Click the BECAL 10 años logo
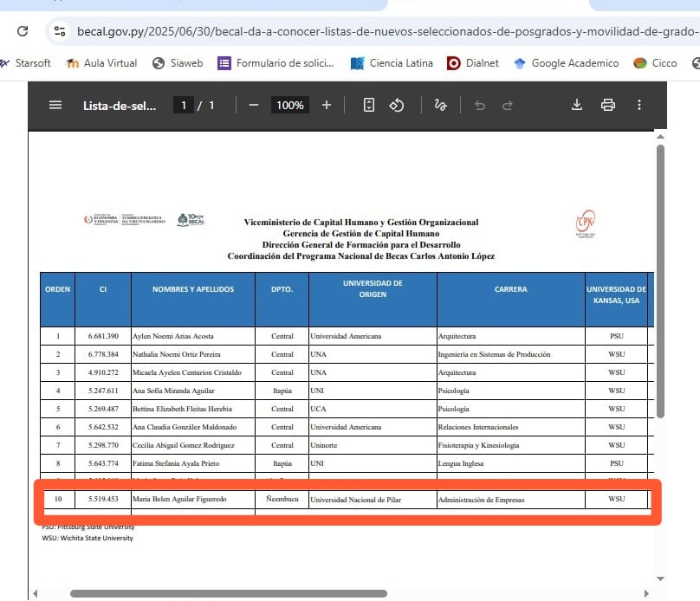The height and width of the screenshot is (601, 700). pos(191,219)
